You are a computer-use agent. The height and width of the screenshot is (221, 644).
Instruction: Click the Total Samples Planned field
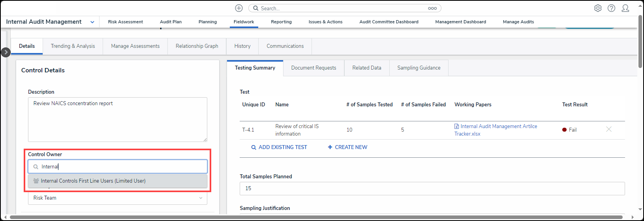pos(432,189)
